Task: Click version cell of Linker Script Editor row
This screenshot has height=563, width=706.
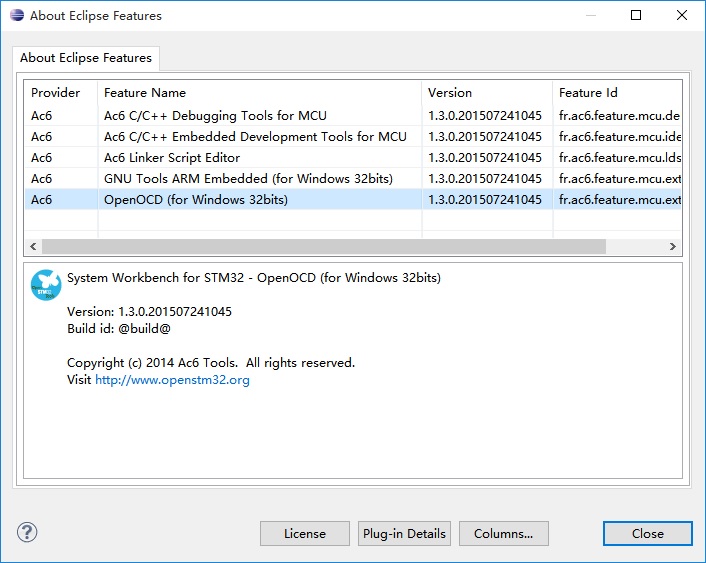Action: click(x=485, y=158)
